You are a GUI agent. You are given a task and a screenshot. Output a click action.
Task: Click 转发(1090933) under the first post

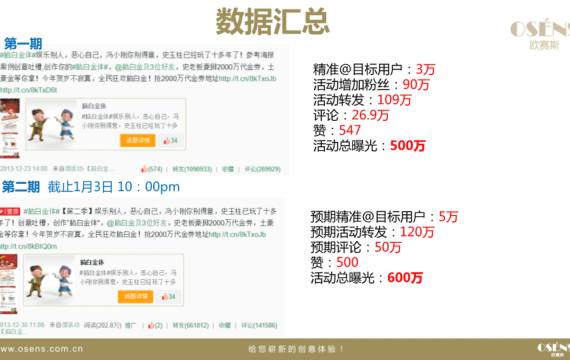pos(192,169)
